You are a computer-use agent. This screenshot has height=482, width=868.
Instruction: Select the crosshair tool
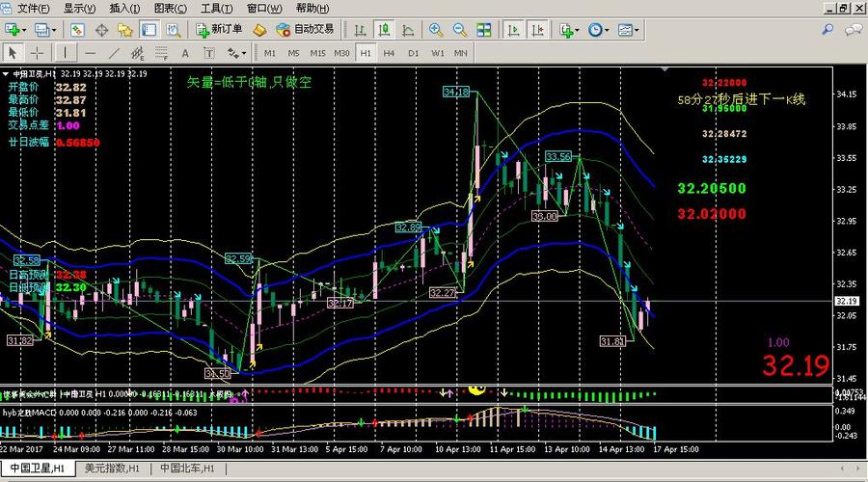(x=37, y=53)
